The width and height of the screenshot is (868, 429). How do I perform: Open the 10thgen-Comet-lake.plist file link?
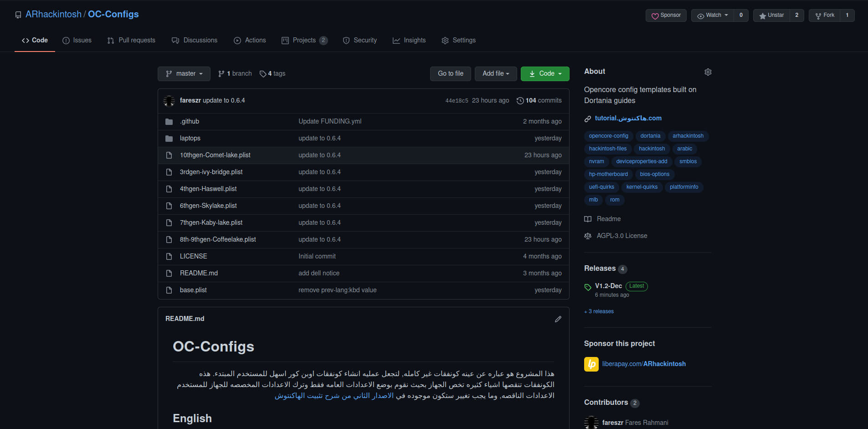coord(215,155)
